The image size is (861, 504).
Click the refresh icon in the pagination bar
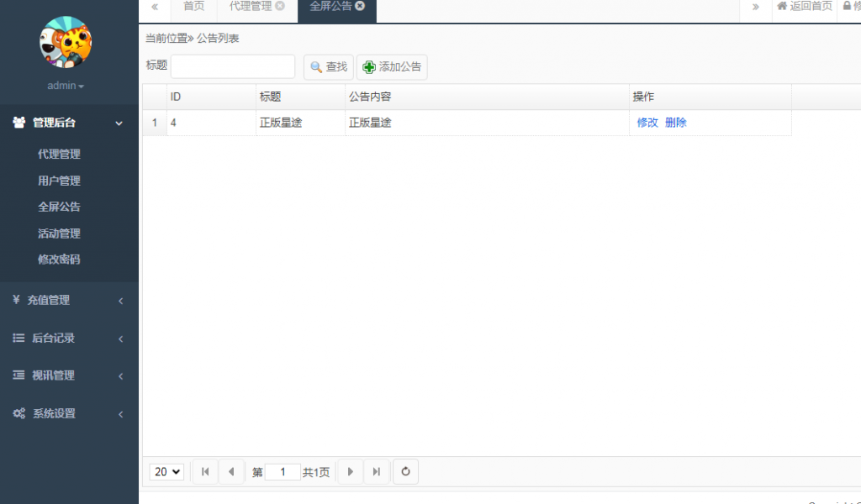click(405, 471)
